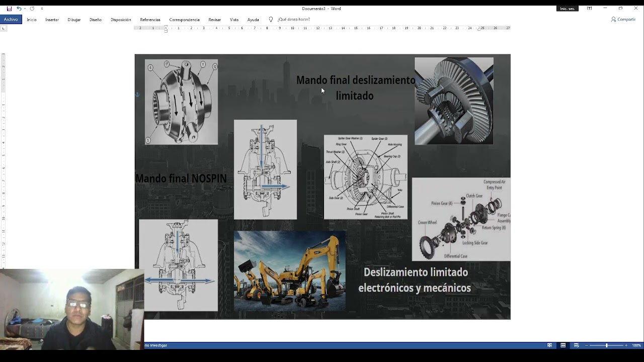
Task: Select the Revisar tab
Action: pos(215,20)
